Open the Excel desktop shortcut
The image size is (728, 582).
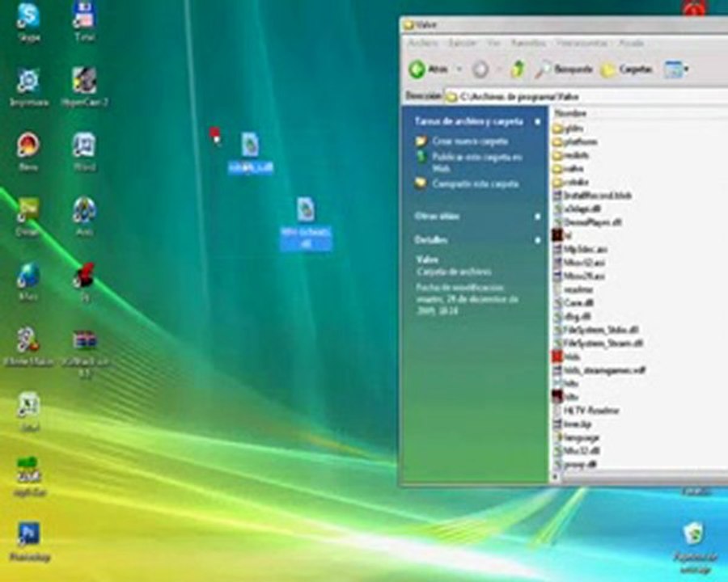(x=29, y=412)
